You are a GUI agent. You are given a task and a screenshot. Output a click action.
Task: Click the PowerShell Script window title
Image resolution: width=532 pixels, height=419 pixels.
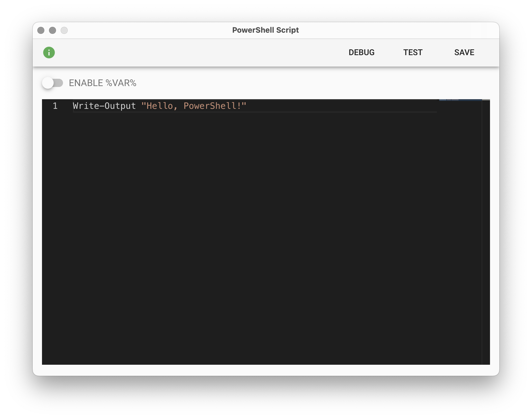tap(265, 30)
